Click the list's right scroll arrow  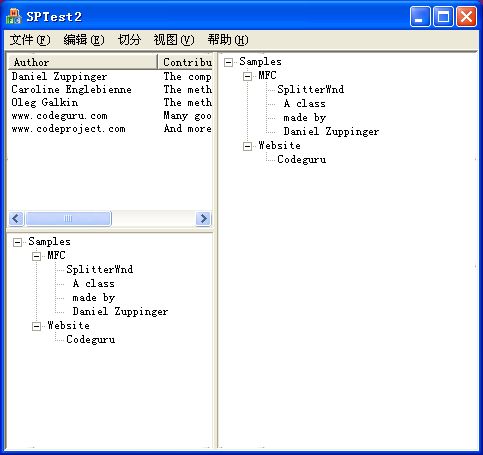203,219
